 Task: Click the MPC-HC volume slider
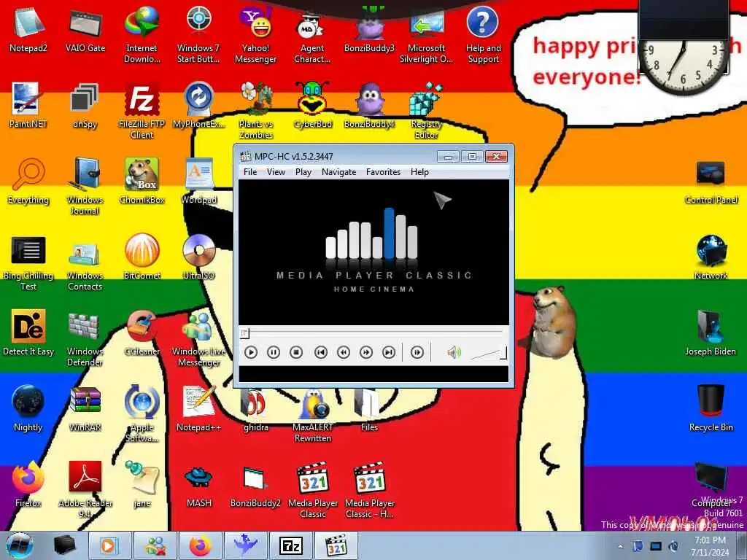488,354
